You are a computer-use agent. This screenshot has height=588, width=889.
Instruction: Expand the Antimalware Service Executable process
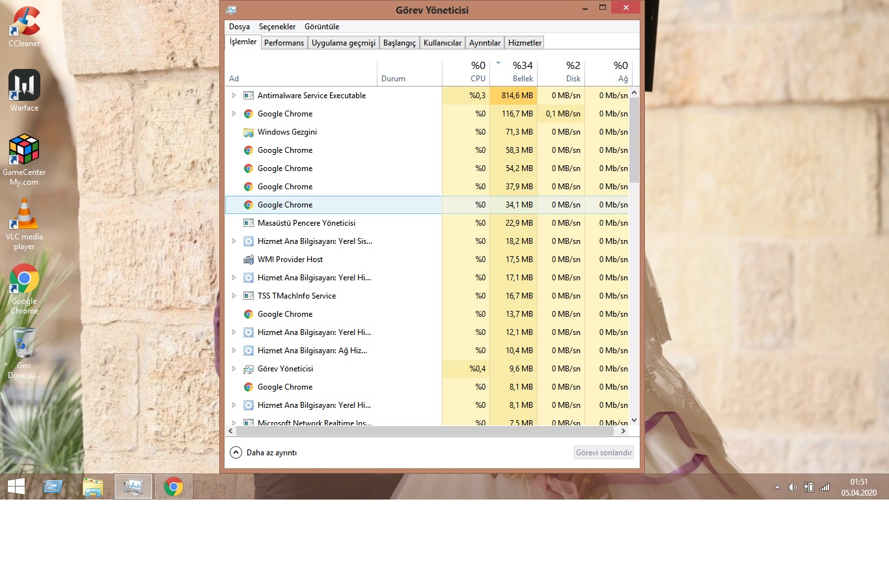(x=234, y=96)
